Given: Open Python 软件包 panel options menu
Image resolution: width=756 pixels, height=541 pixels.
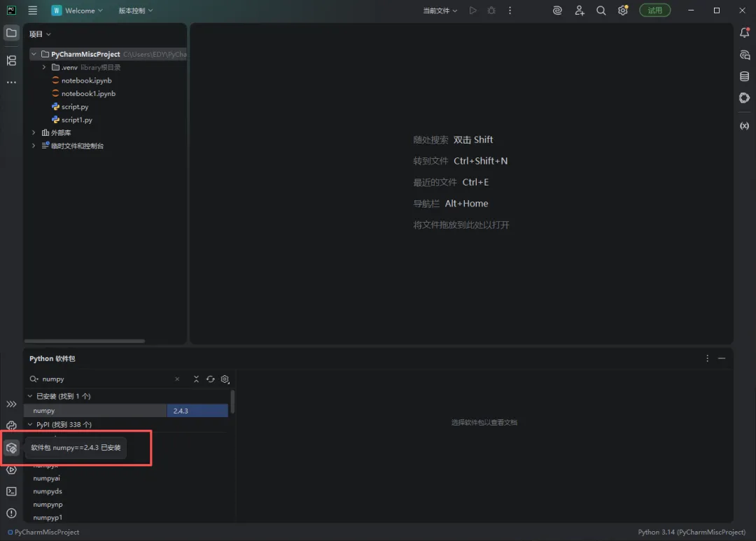Looking at the screenshot, I should point(707,358).
